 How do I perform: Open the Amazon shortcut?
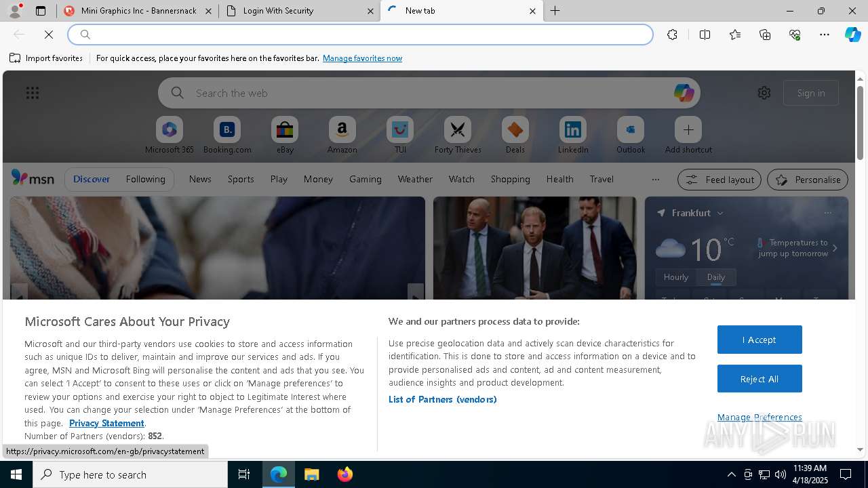click(x=342, y=136)
